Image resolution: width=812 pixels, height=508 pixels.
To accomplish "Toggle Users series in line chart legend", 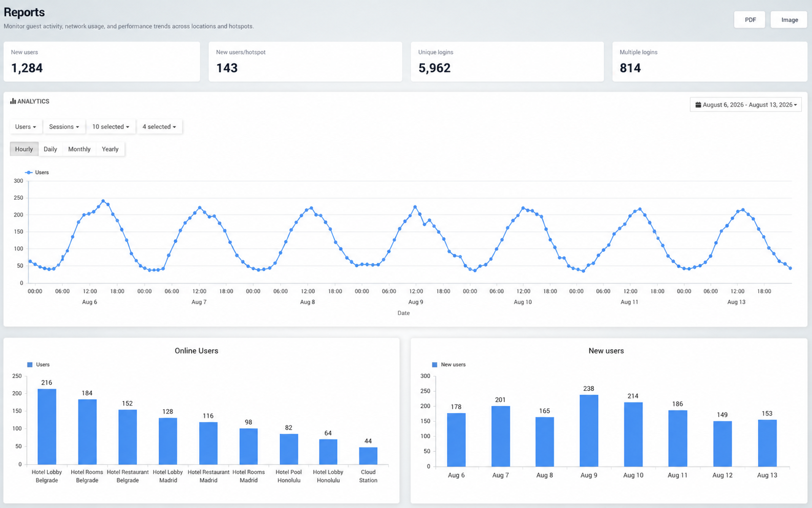I will click(37, 173).
